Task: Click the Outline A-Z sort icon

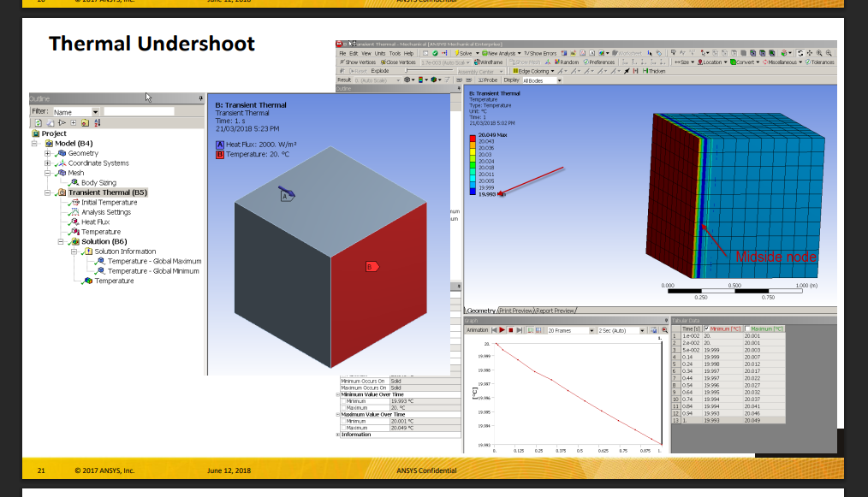Action: point(98,123)
